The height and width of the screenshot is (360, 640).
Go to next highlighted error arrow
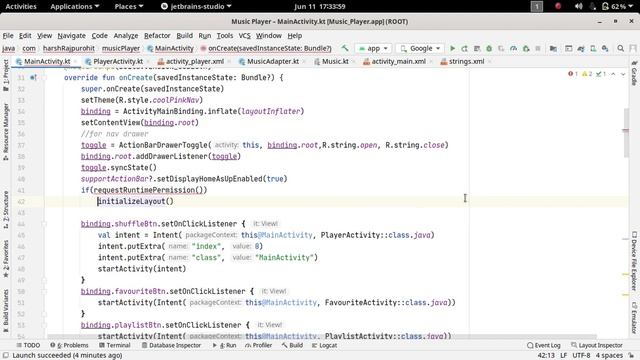(623, 74)
